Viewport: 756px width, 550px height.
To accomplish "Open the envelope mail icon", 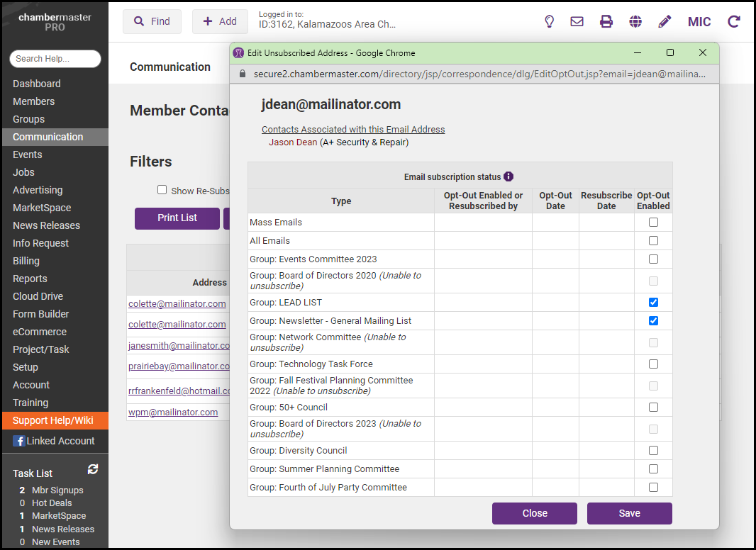I will 577,22.
